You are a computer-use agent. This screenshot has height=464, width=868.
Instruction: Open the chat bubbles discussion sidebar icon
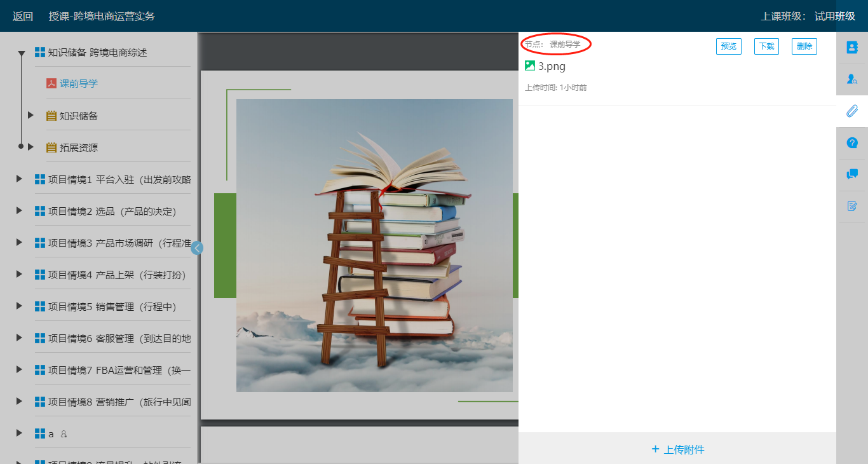(x=852, y=174)
